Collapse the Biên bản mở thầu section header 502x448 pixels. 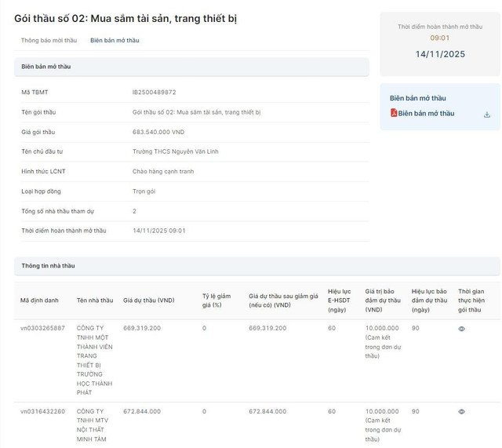[191, 67]
